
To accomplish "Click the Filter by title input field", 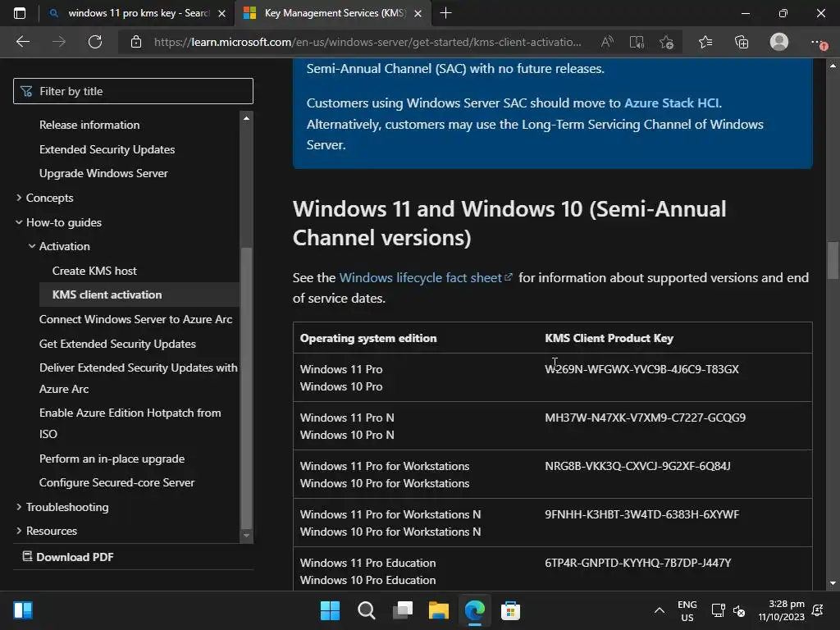I will pos(133,91).
